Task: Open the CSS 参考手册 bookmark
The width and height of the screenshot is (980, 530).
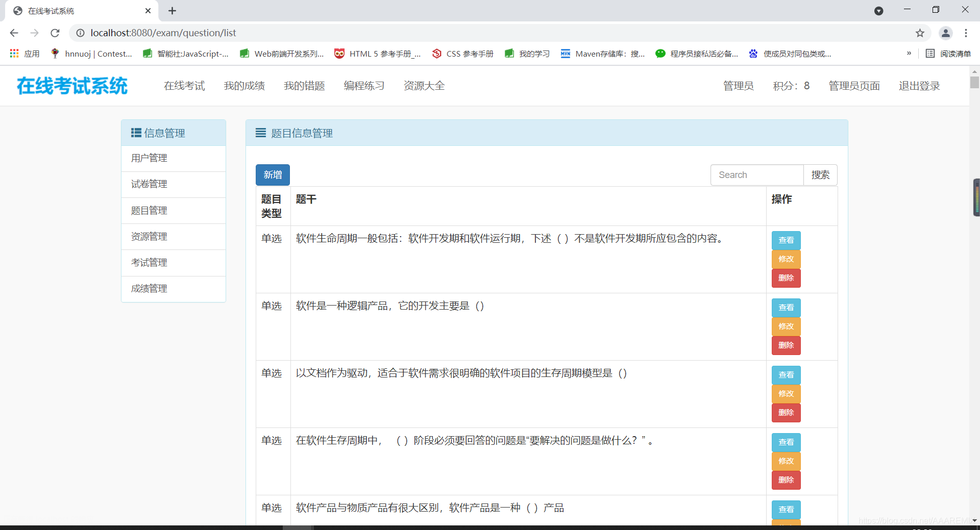Action: [x=463, y=54]
